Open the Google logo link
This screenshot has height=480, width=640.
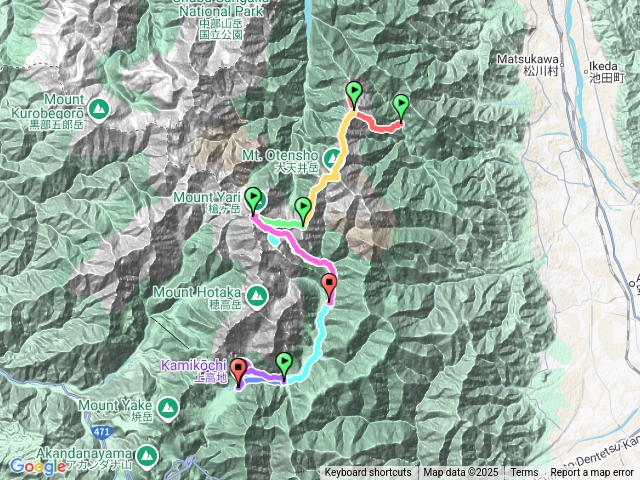pyautogui.click(x=37, y=466)
